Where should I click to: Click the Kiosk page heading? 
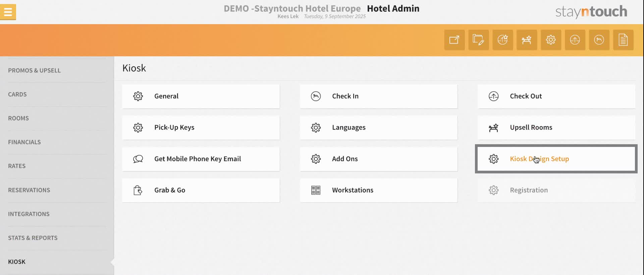(134, 68)
